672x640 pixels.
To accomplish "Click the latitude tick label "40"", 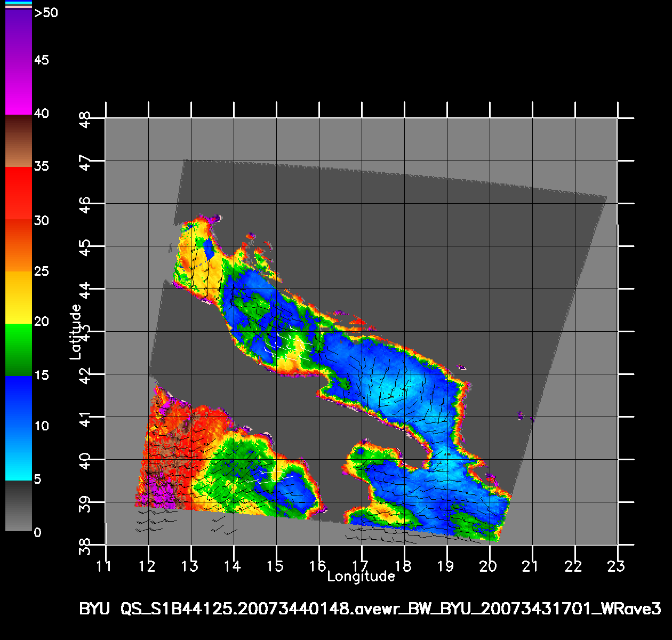I will point(85,461).
